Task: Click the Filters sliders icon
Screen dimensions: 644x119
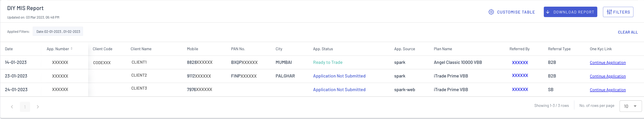Action: (x=609, y=12)
